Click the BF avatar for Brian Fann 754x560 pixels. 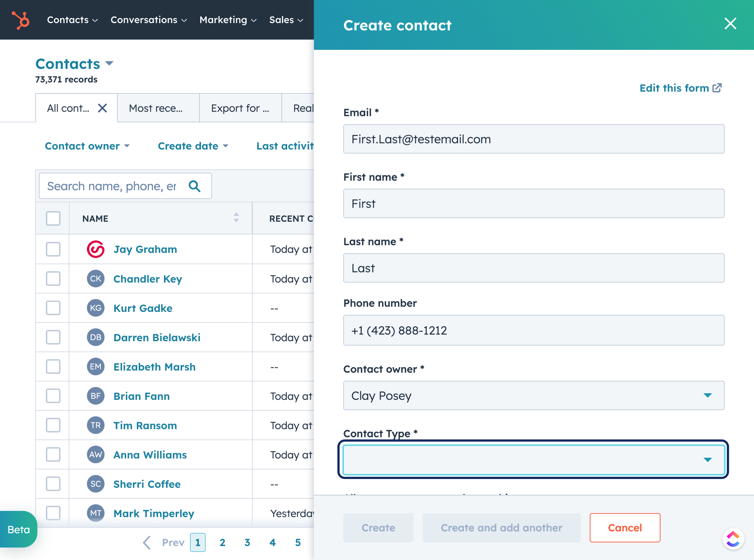click(x=96, y=396)
